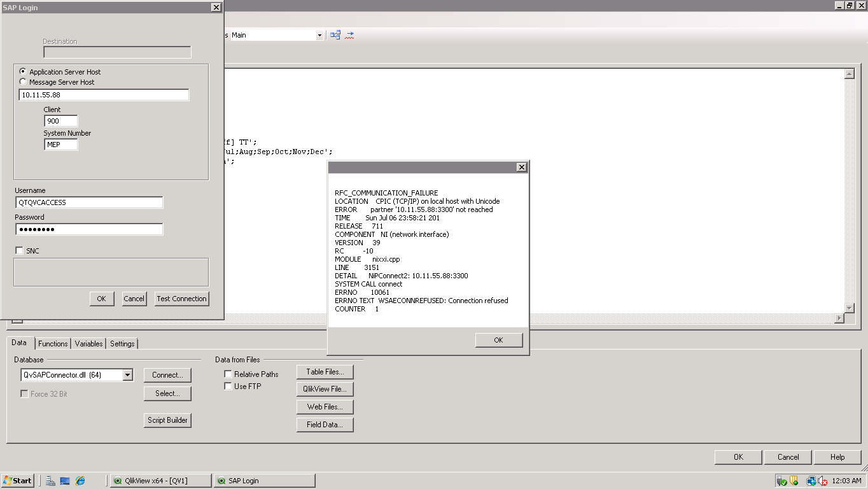Close the RFC error message box
The image size is (868, 489).
click(521, 167)
